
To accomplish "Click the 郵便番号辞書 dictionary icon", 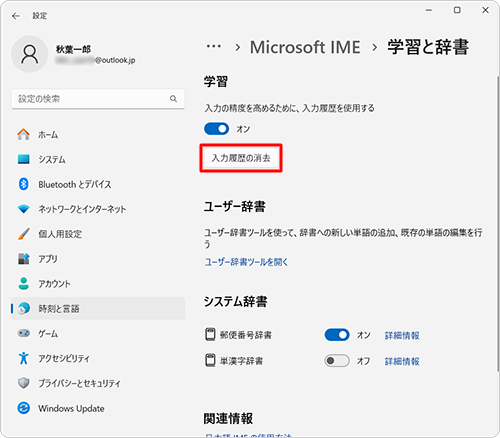I will tap(210, 334).
